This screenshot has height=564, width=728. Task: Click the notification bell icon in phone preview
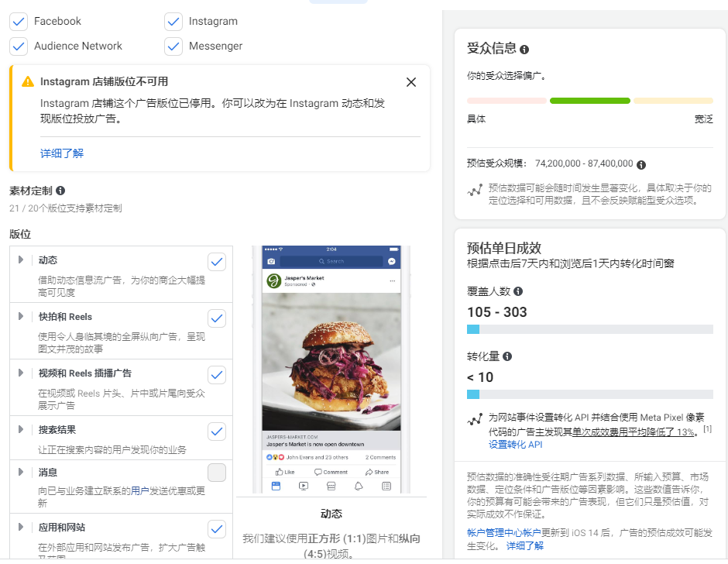coord(358,487)
